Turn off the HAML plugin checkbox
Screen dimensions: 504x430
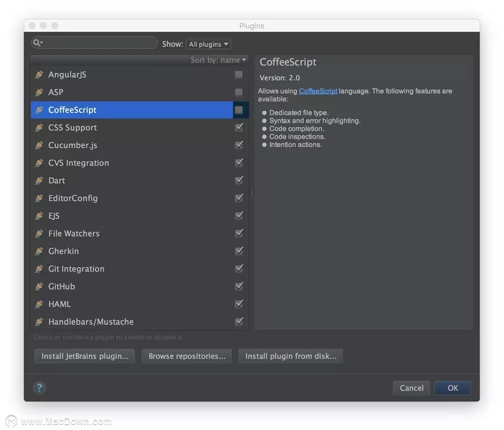click(x=239, y=304)
